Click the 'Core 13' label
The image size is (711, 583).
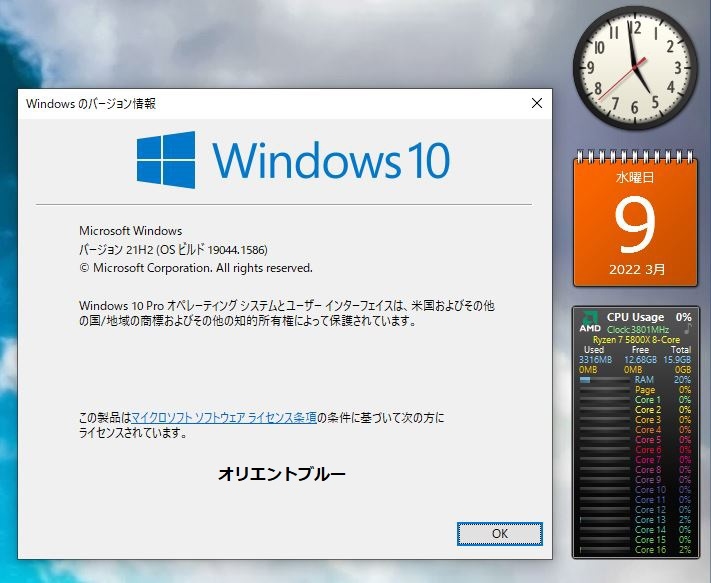tap(650, 520)
